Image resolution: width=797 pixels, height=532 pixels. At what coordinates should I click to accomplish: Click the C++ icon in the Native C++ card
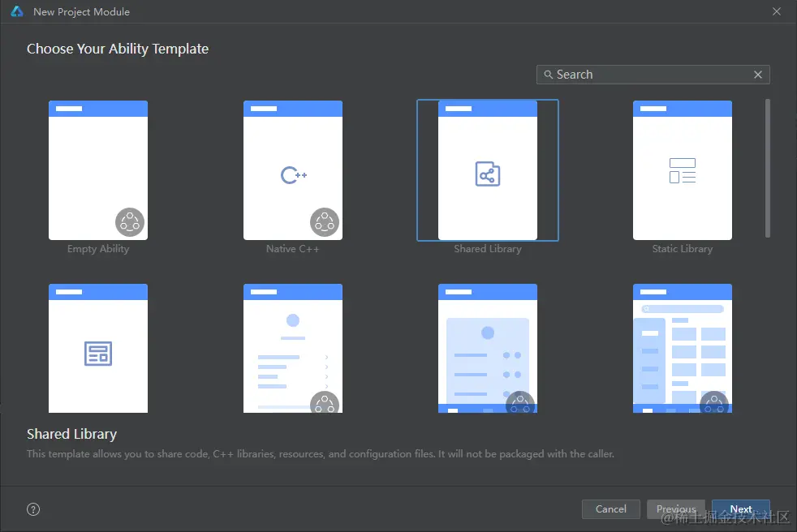click(x=294, y=175)
